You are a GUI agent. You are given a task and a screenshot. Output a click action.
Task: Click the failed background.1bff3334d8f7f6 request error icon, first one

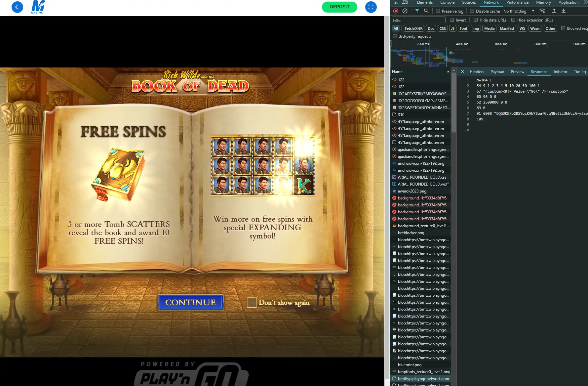coord(394,198)
